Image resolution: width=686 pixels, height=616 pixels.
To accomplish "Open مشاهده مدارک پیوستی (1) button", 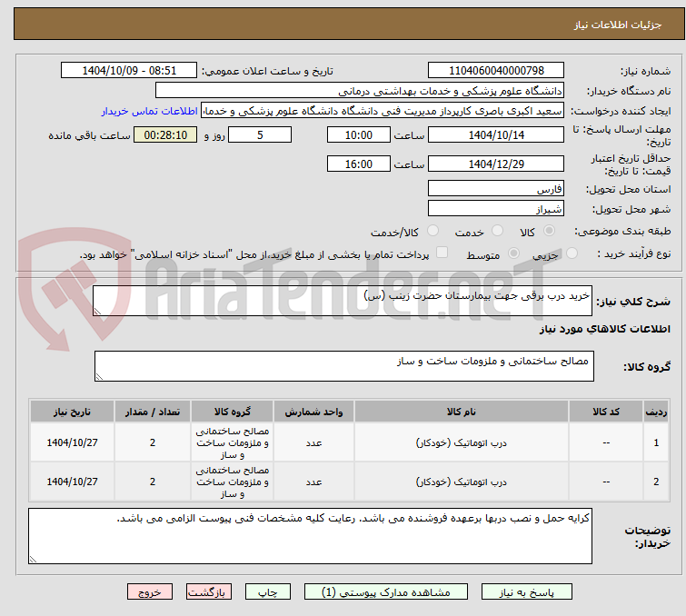I will click(x=386, y=592).
